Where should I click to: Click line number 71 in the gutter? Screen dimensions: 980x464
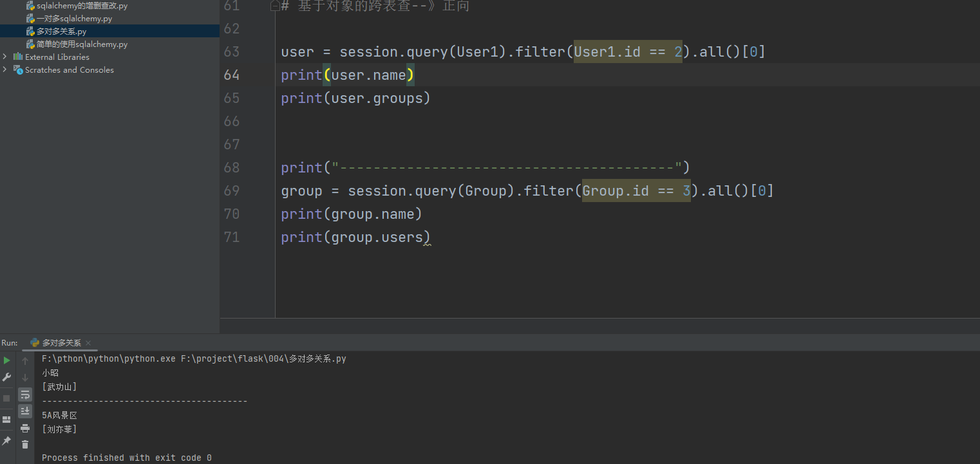click(x=232, y=237)
